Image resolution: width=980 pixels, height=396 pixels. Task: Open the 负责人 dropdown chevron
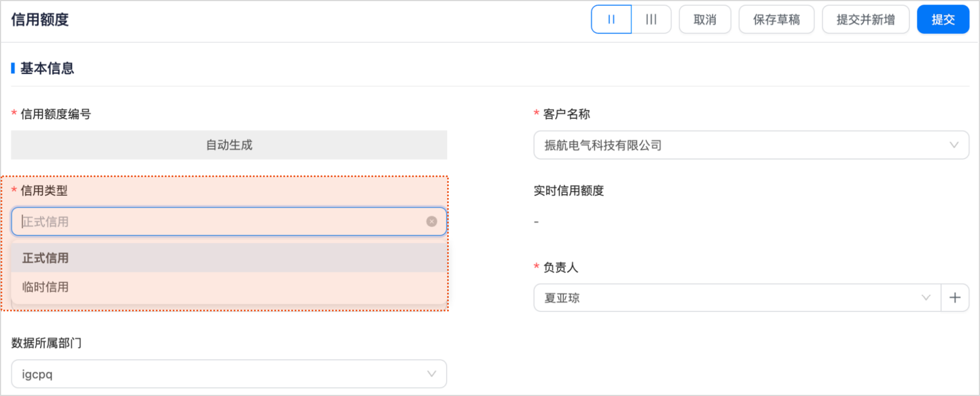tap(926, 298)
